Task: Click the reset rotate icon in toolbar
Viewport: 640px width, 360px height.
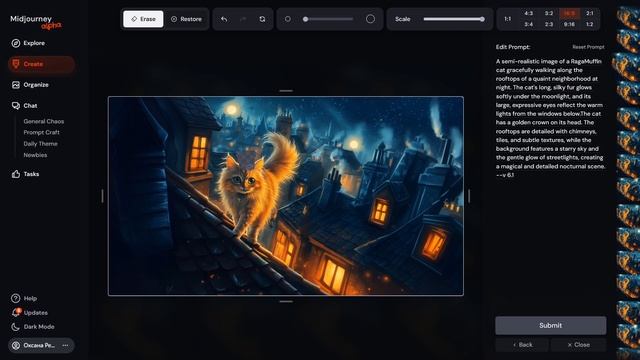Action: click(262, 19)
